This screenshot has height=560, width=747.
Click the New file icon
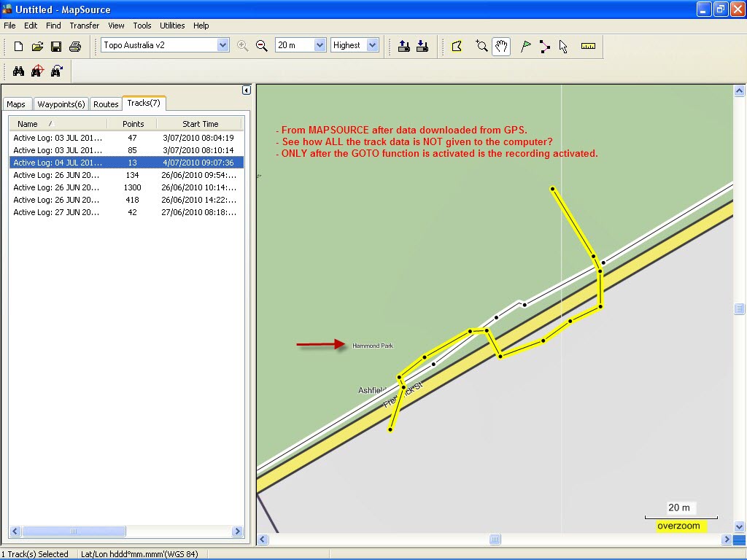click(18, 46)
